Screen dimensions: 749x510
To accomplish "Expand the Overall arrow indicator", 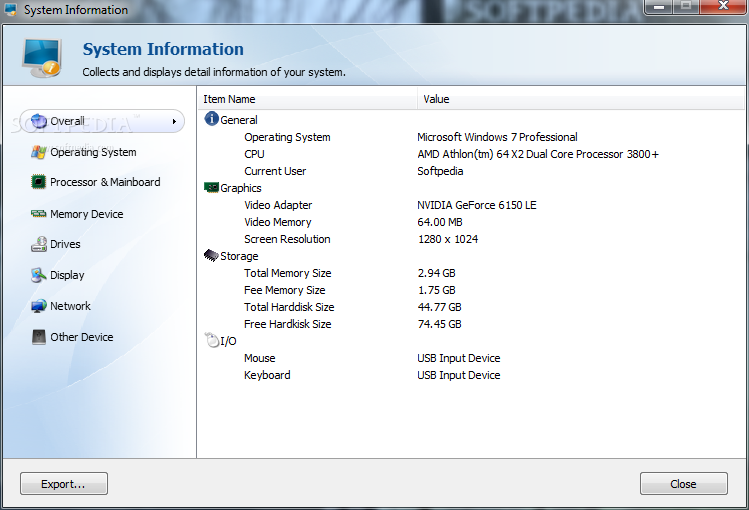I will 174,122.
